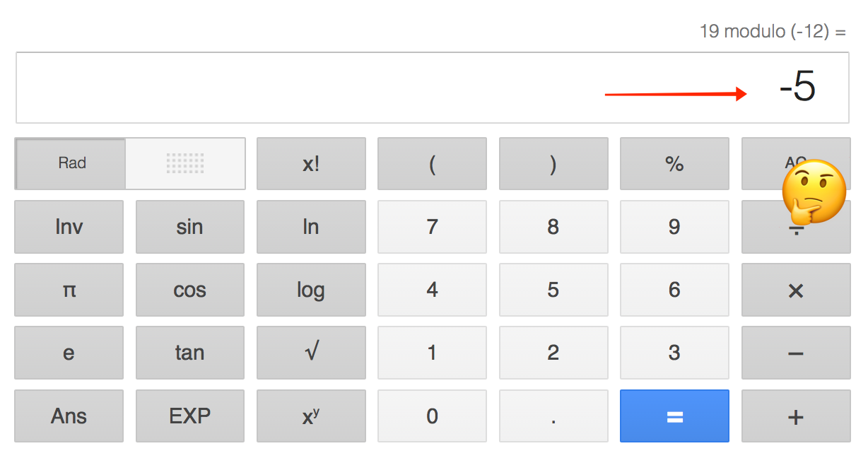Image resolution: width=868 pixels, height=458 pixels.
Task: Click the EXP exponent button
Action: click(189, 416)
